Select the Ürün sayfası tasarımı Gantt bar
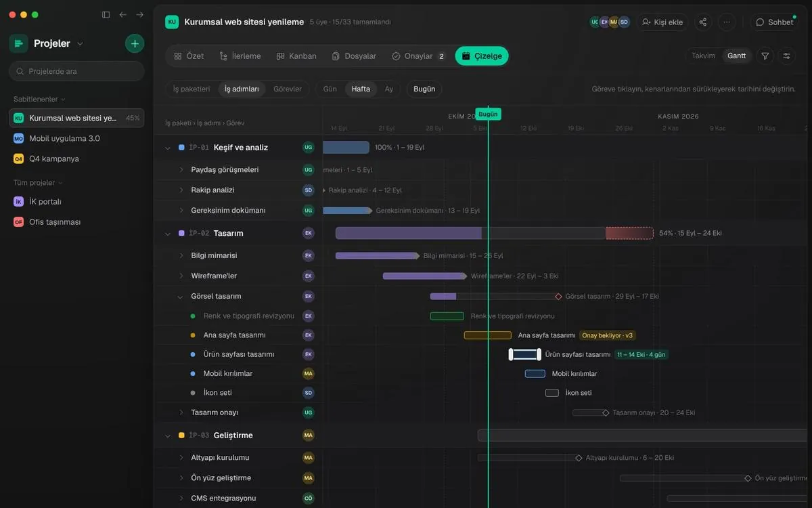 525,354
